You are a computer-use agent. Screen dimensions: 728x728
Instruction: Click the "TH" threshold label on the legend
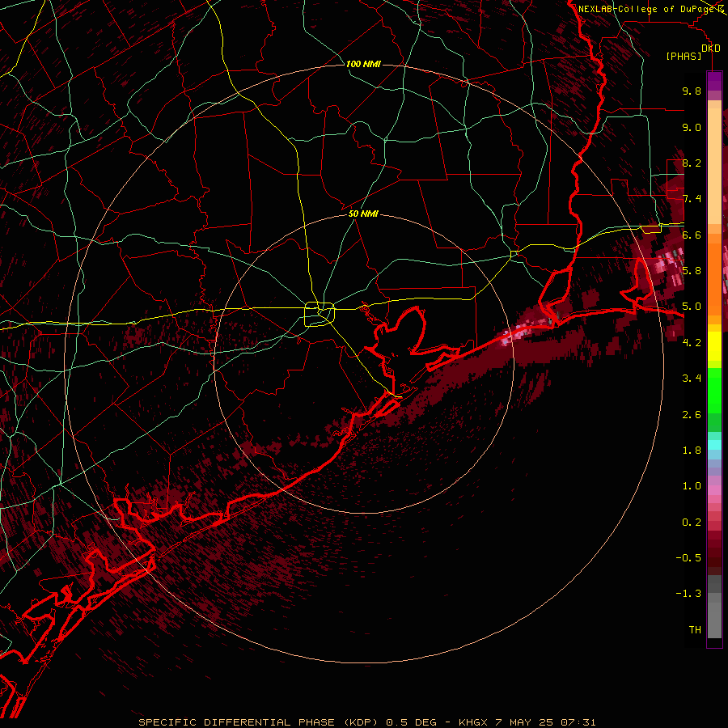[x=695, y=630]
